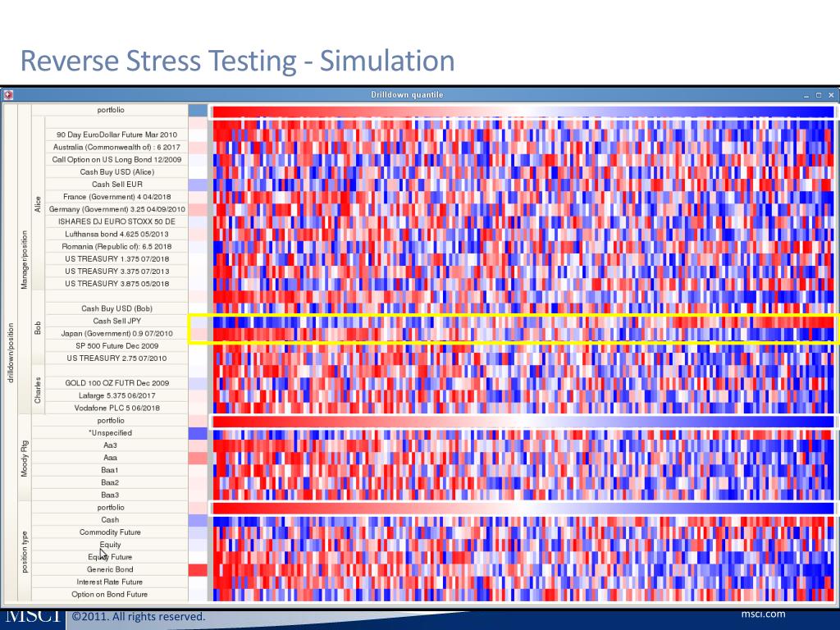Select Vodafone PLC 5 06/2018
840x630 pixels.
pyautogui.click(x=116, y=408)
